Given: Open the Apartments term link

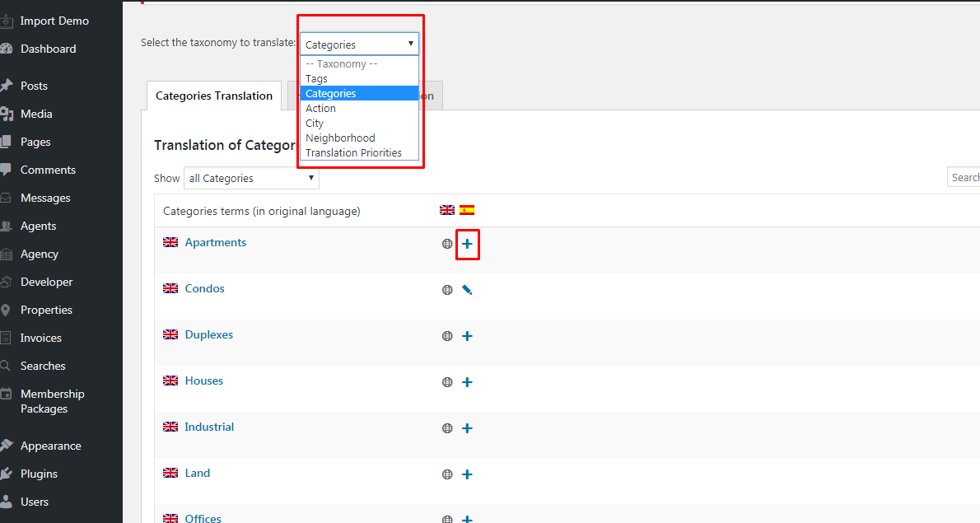Looking at the screenshot, I should (x=215, y=242).
